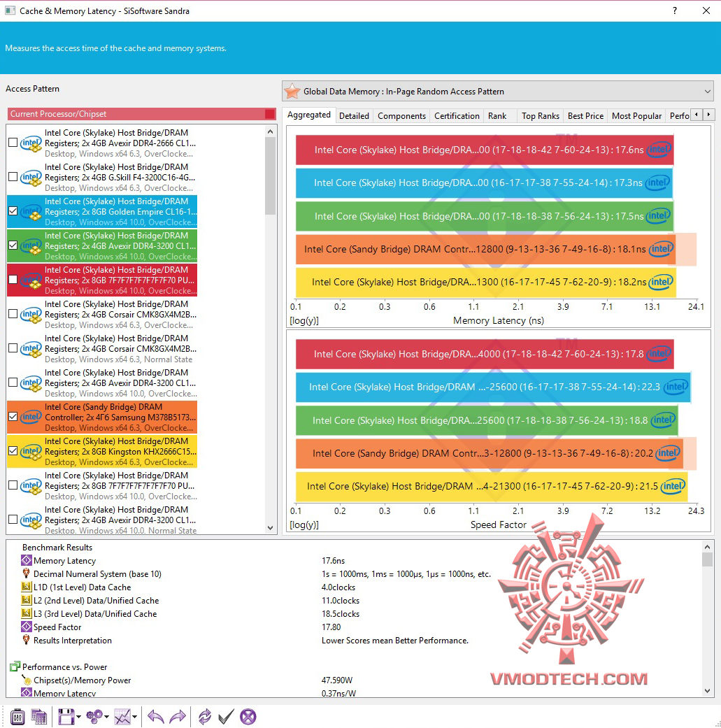
Task: Check the G.Skill F4-3200C16 entry checkbox
Action: click(x=13, y=177)
